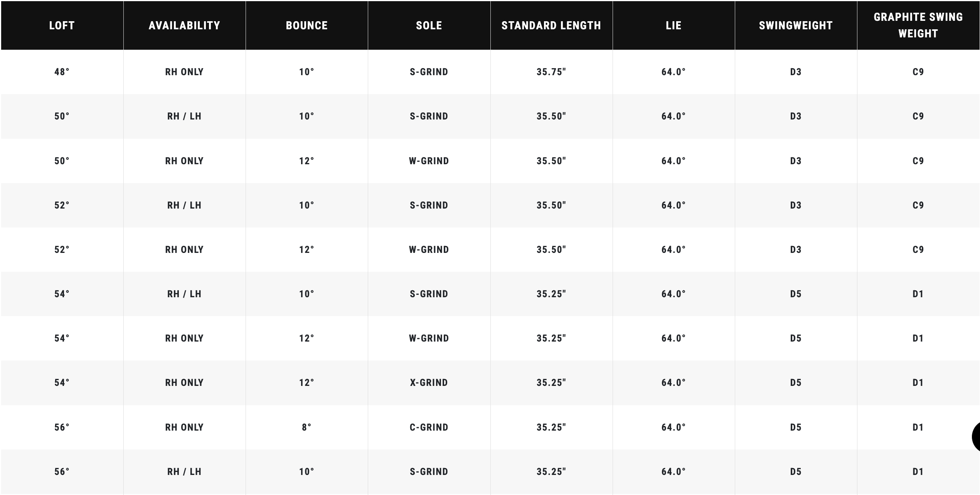Select the AVAILABILITY column header

tap(184, 25)
